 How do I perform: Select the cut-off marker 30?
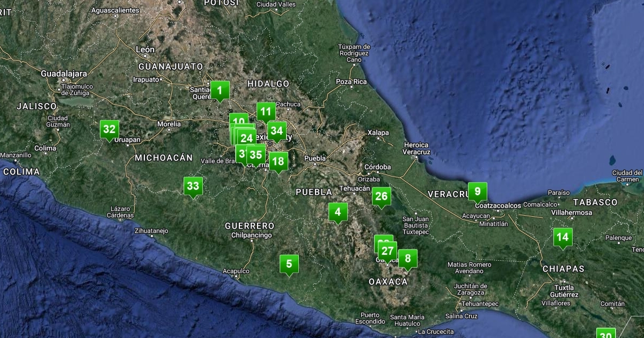point(606,333)
